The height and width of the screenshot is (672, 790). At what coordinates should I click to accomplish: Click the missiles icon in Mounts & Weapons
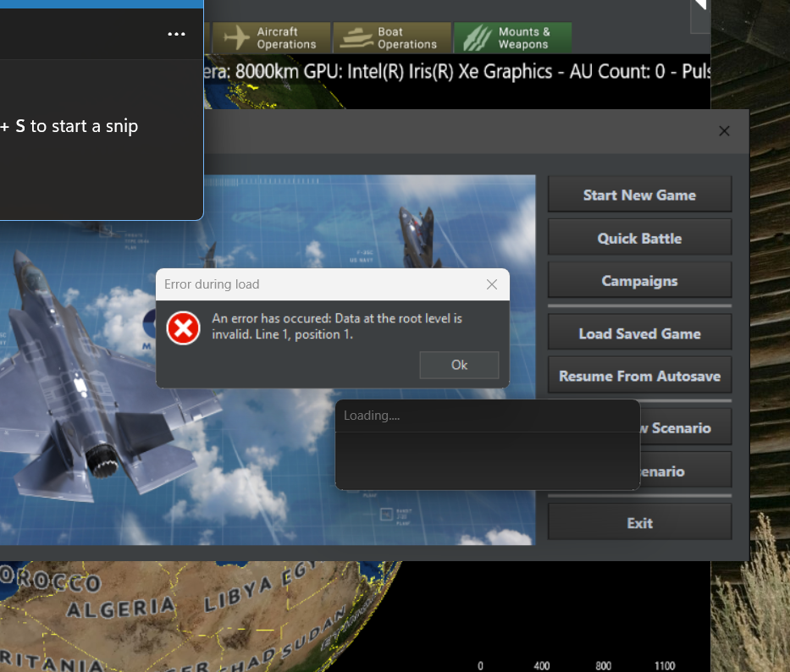pyautogui.click(x=477, y=38)
